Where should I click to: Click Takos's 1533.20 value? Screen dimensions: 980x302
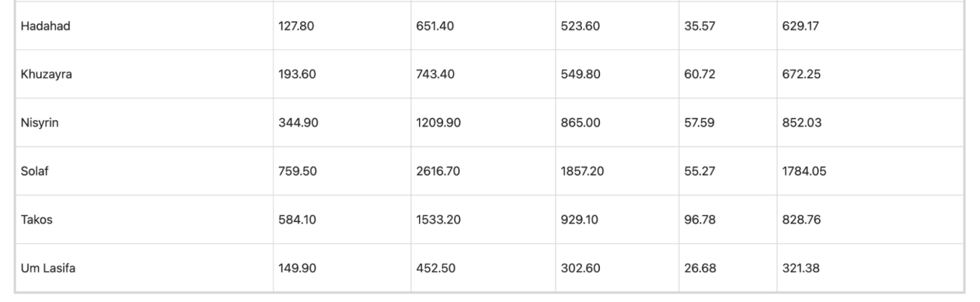pyautogui.click(x=438, y=219)
